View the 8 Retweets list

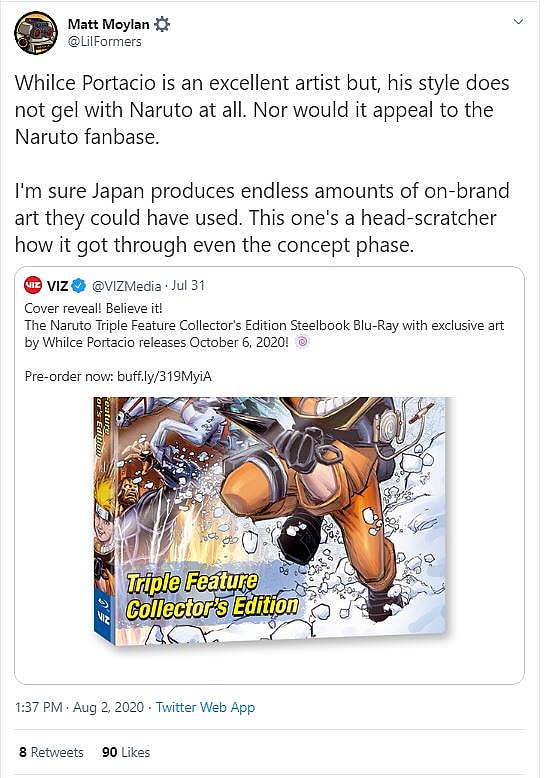pos(51,752)
